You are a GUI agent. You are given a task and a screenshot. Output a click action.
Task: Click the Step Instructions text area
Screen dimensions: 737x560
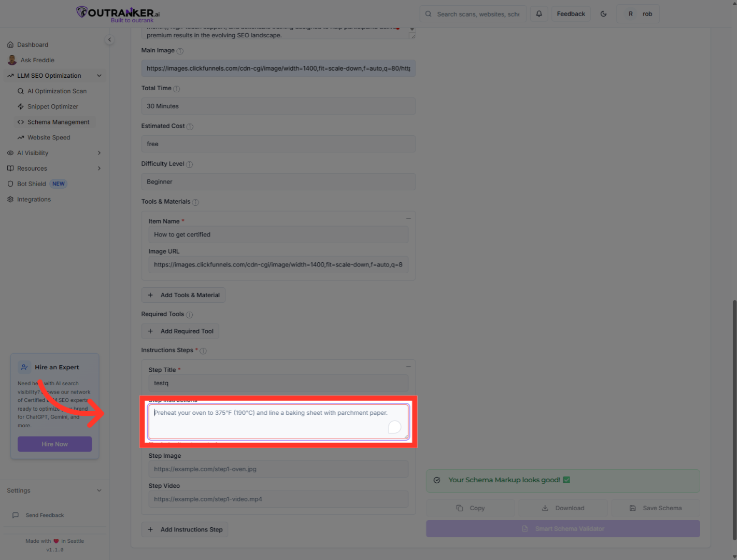278,422
